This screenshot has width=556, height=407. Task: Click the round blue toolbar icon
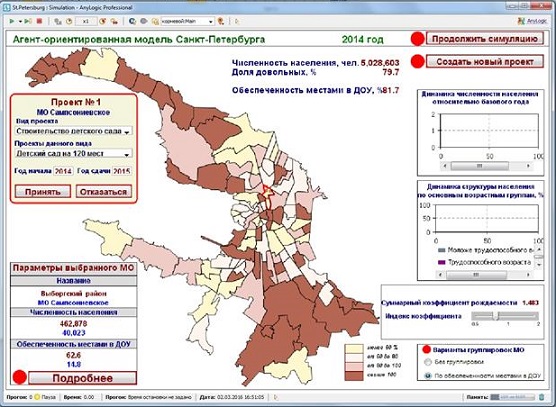[133, 22]
